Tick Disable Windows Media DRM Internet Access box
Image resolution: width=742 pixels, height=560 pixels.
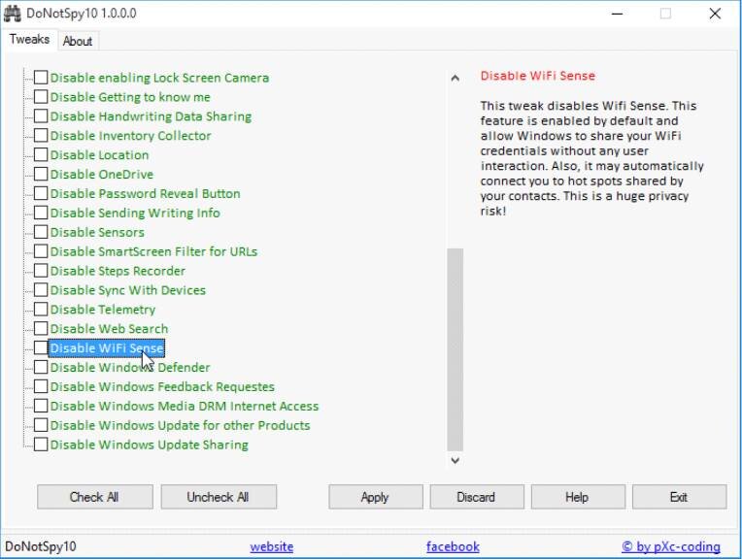point(41,406)
